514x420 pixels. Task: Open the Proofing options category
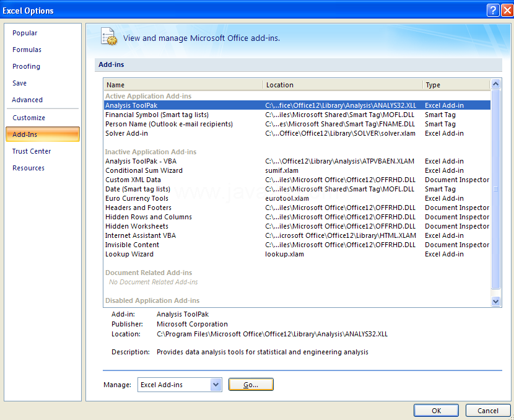click(x=26, y=66)
